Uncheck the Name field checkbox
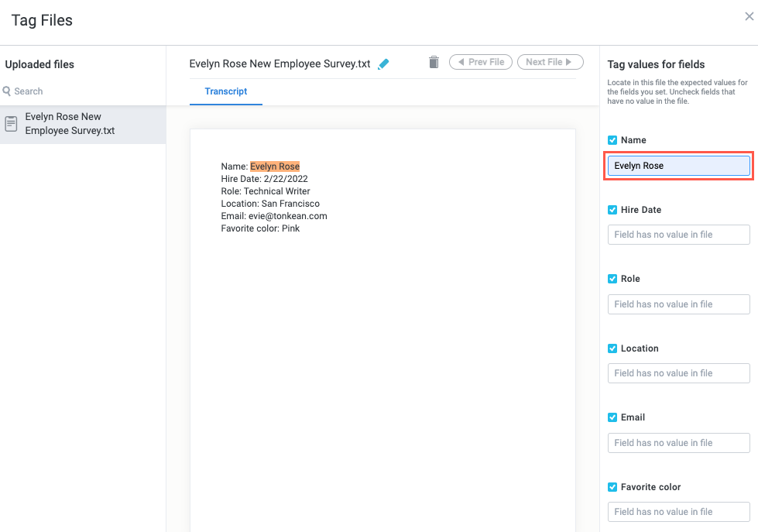 612,140
